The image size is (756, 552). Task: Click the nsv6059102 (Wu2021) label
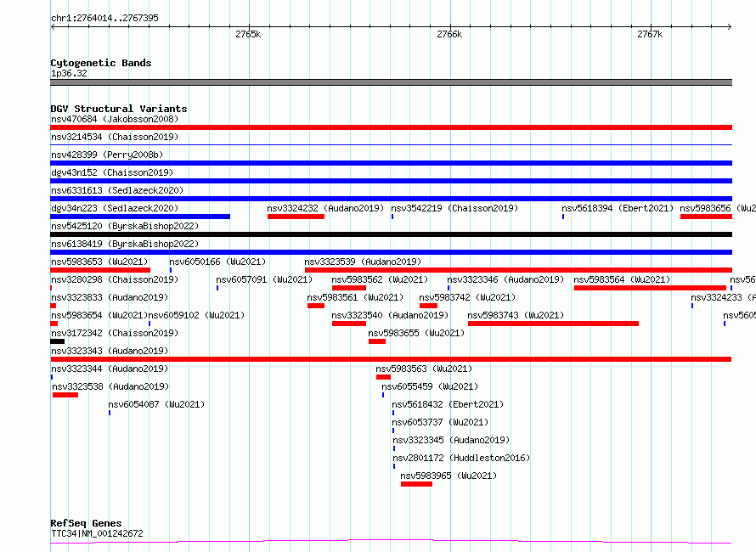coord(197,315)
